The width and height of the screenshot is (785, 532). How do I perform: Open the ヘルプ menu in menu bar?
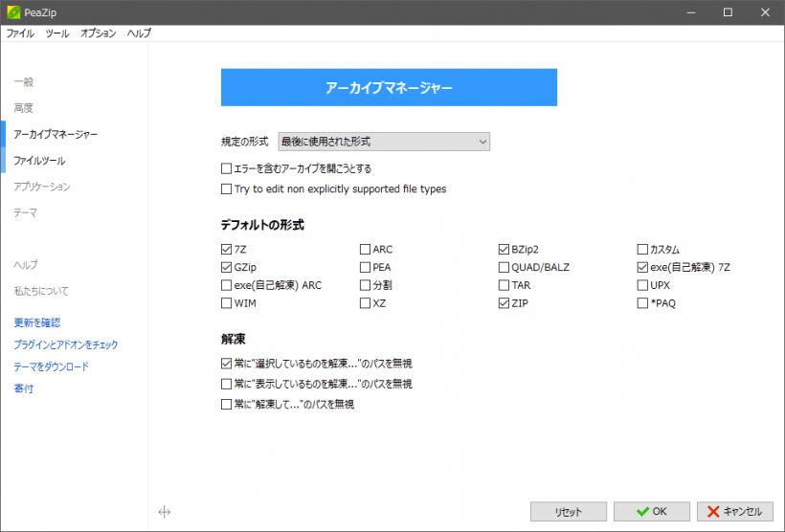coord(139,33)
